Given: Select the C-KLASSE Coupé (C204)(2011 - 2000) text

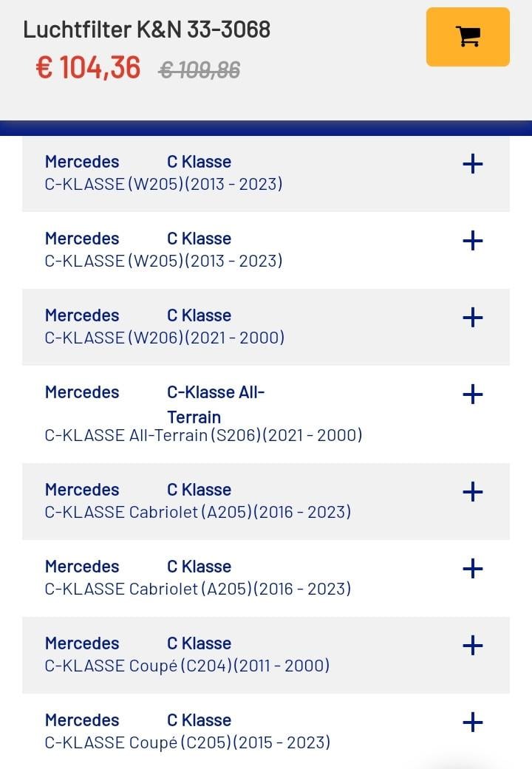Looking at the screenshot, I should click(x=187, y=666).
